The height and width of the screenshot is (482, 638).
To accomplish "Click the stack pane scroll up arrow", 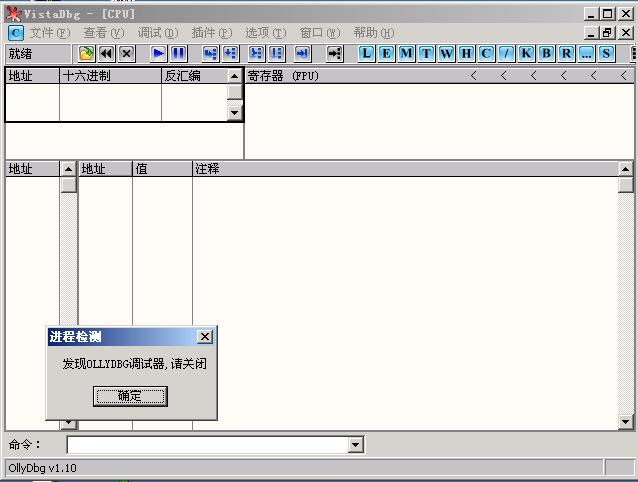I will point(625,169).
